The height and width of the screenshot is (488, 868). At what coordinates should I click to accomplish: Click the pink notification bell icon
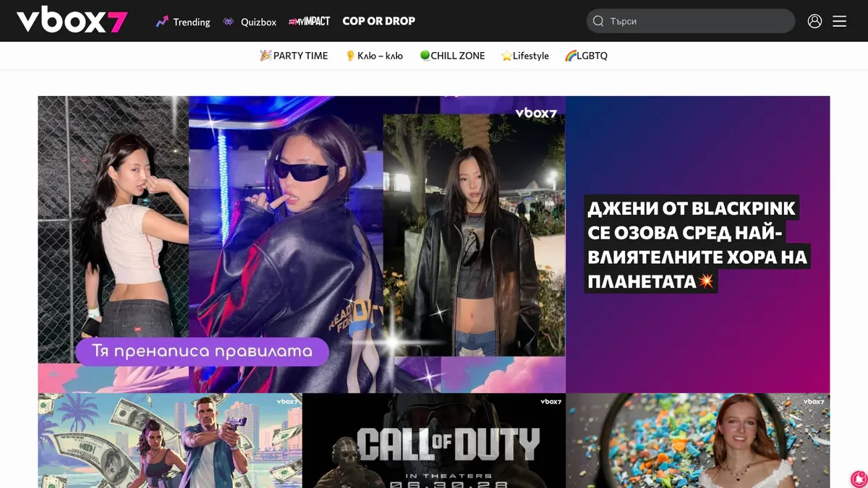[859, 479]
